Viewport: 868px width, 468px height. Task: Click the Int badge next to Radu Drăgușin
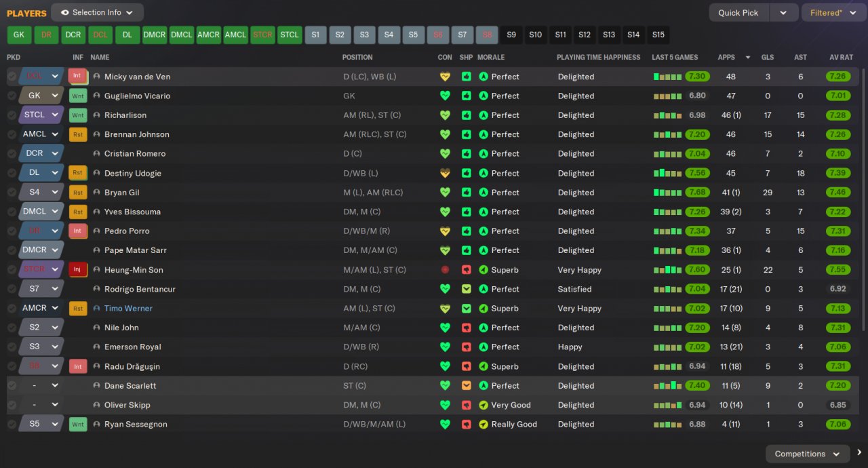coord(78,366)
